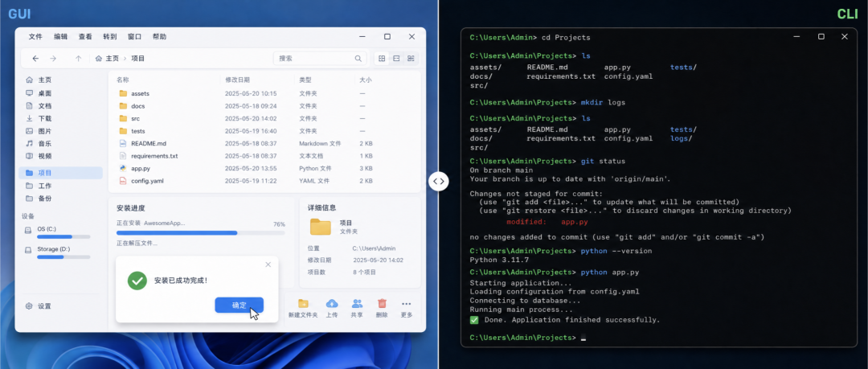This screenshot has width=868, height=369.
Task: Click the green success checkmark in dialog
Action: click(137, 281)
